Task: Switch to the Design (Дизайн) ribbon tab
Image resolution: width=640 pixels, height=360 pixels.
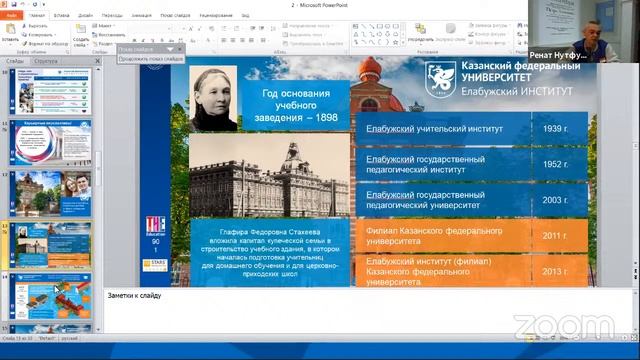Action: pyautogui.click(x=85, y=16)
